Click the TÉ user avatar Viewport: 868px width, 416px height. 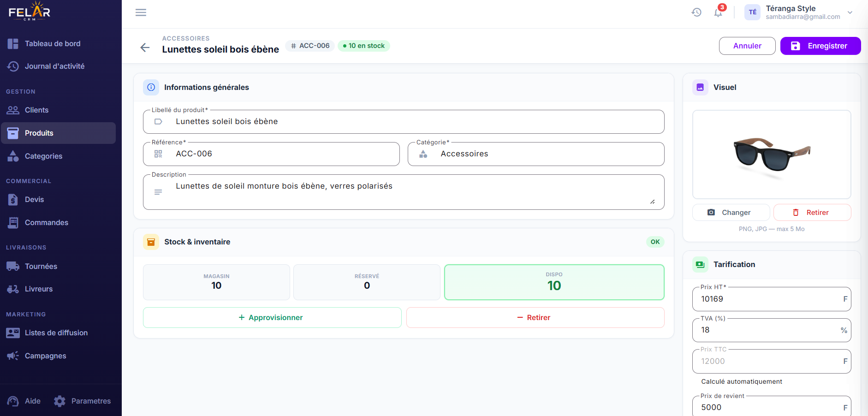752,12
